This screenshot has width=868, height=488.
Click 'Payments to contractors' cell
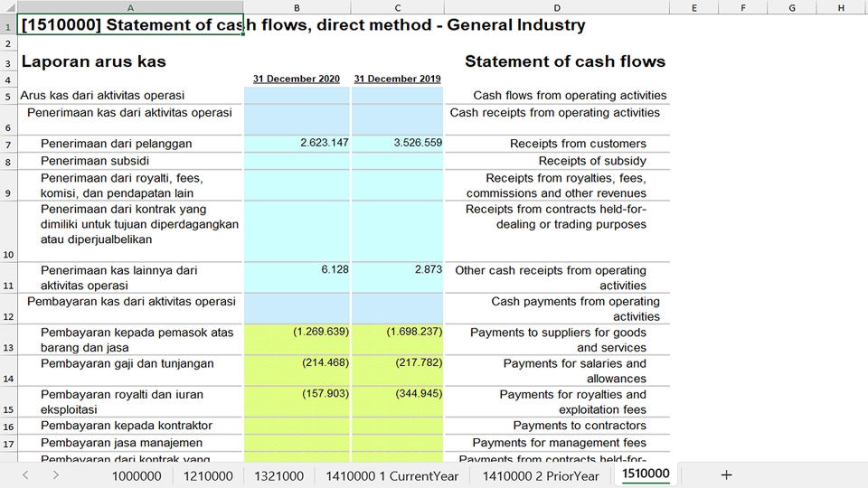pyautogui.click(x=557, y=426)
